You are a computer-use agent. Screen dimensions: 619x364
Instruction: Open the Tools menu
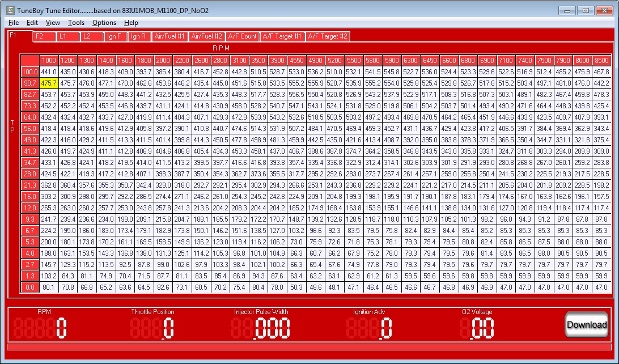click(76, 23)
